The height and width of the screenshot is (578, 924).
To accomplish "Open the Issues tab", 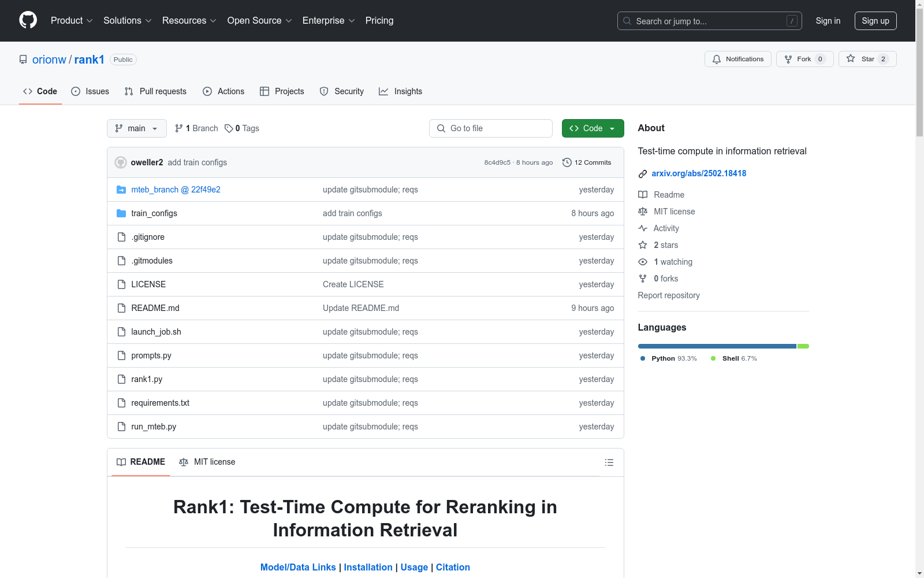I will coord(90,91).
